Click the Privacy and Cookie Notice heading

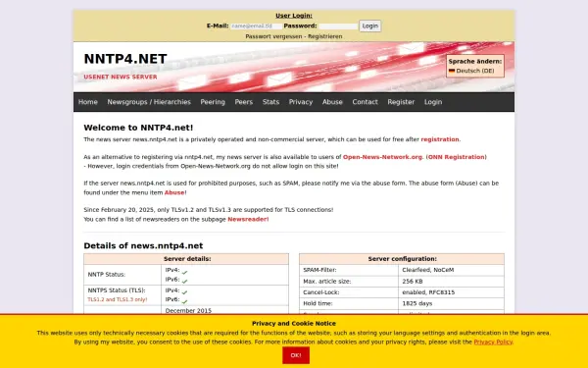[x=294, y=324]
